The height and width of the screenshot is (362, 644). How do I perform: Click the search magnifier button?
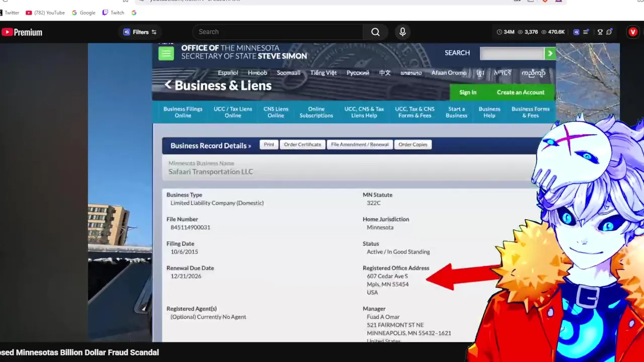(375, 32)
